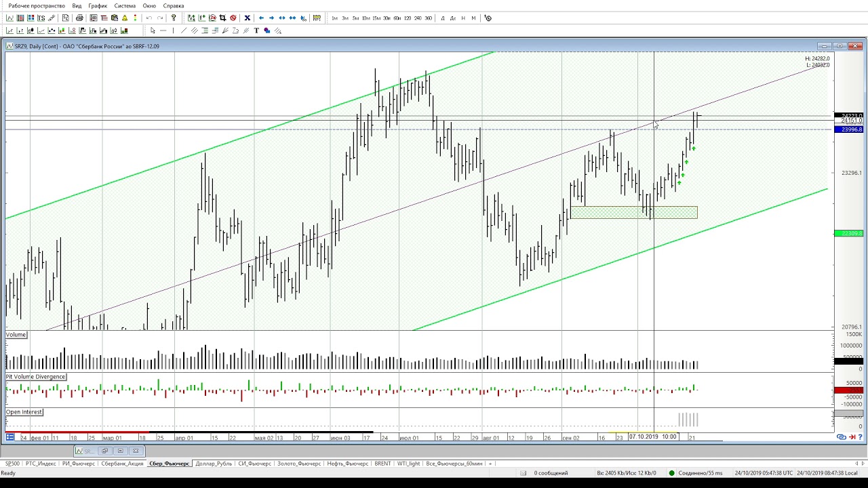The height and width of the screenshot is (488, 868).
Task: Open the График menu
Action: (x=98, y=5)
